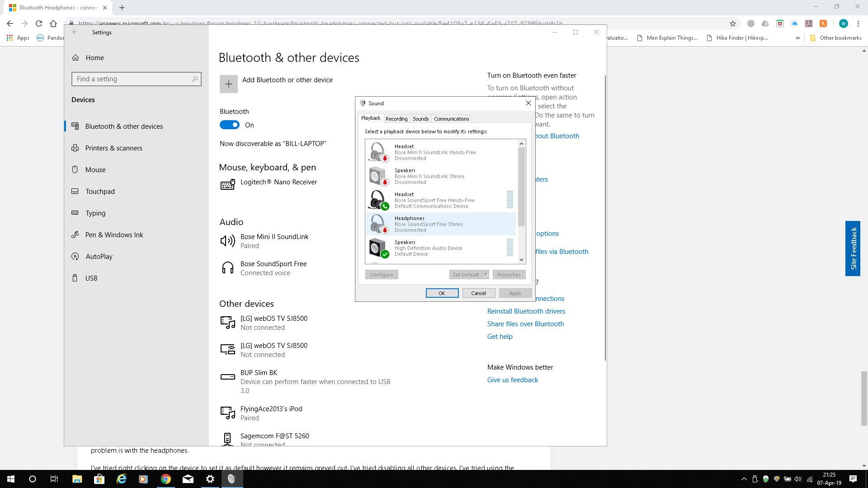The width and height of the screenshot is (868, 488).
Task: Click the Typing settings icon
Action: click(75, 213)
